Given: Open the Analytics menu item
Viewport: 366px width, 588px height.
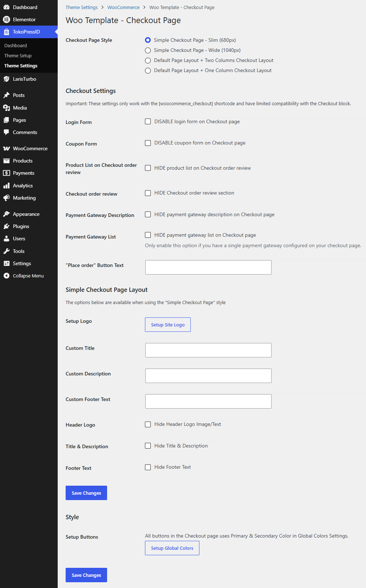Looking at the screenshot, I should (x=29, y=186).
